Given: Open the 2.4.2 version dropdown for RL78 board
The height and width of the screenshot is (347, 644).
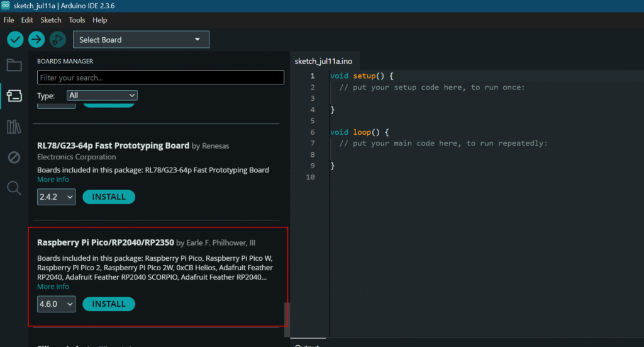Looking at the screenshot, I should 56,197.
